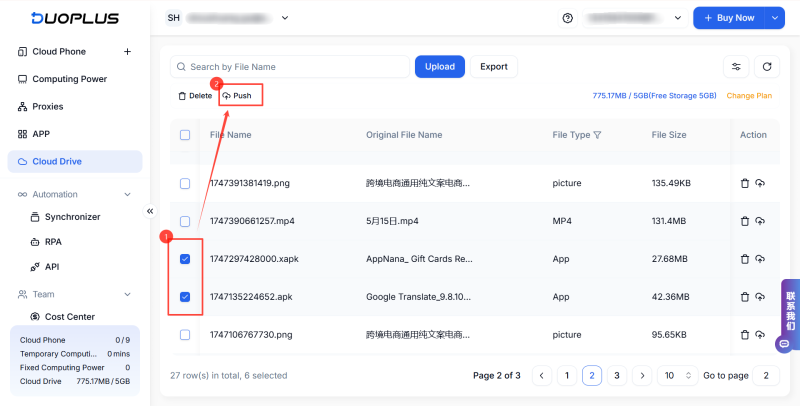Open APP in the sidebar
The width and height of the screenshot is (800, 406).
[x=41, y=134]
